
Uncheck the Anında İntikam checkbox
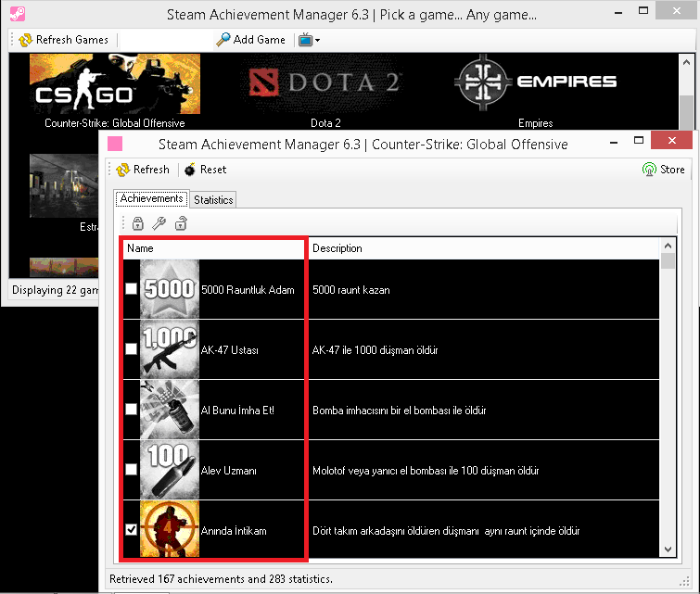(132, 530)
